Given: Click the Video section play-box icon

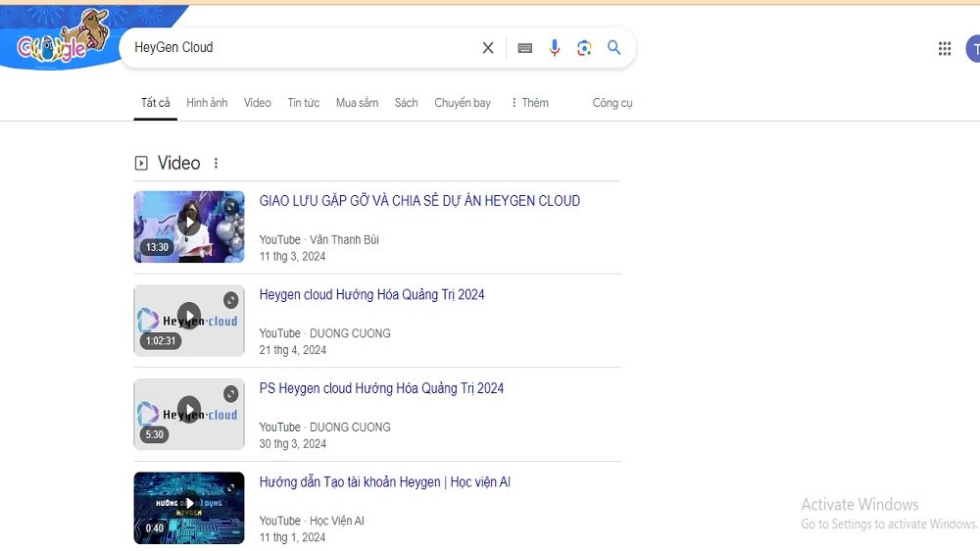Looking at the screenshot, I should (x=141, y=163).
